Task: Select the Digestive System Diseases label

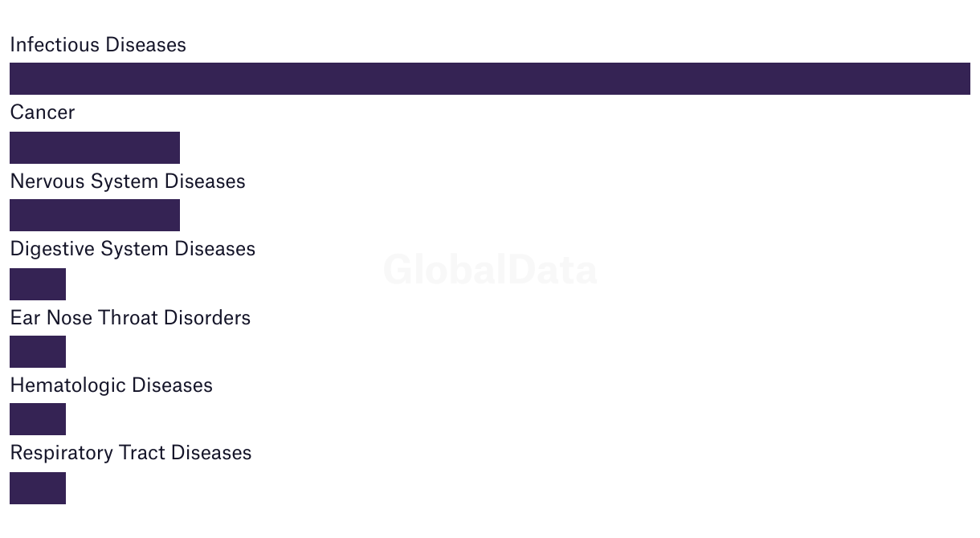Action: [133, 249]
